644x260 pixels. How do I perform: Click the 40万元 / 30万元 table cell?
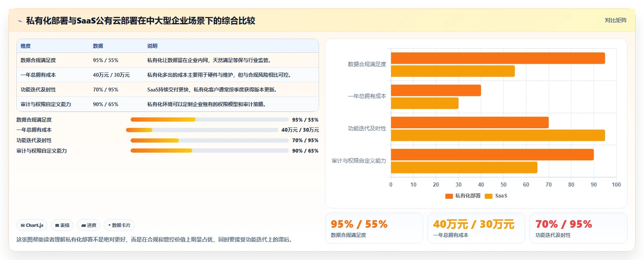coord(111,75)
